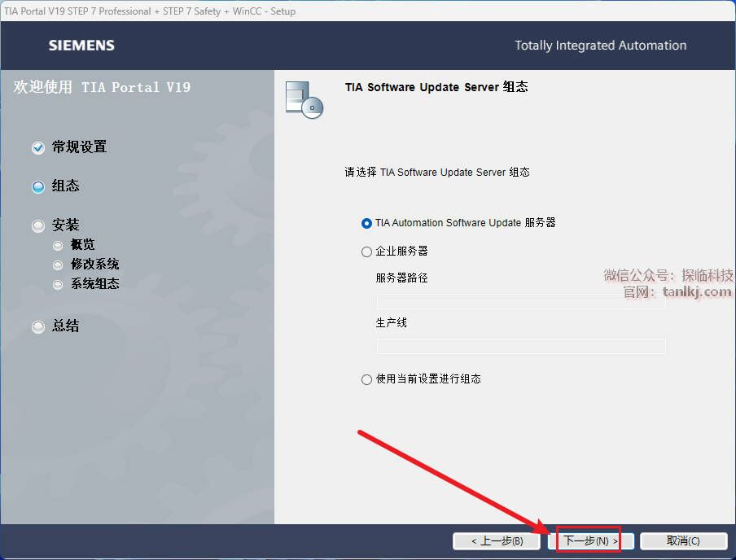Image resolution: width=736 pixels, height=560 pixels.
Task: Click the Totally Integrated Automation header text
Action: (x=600, y=46)
